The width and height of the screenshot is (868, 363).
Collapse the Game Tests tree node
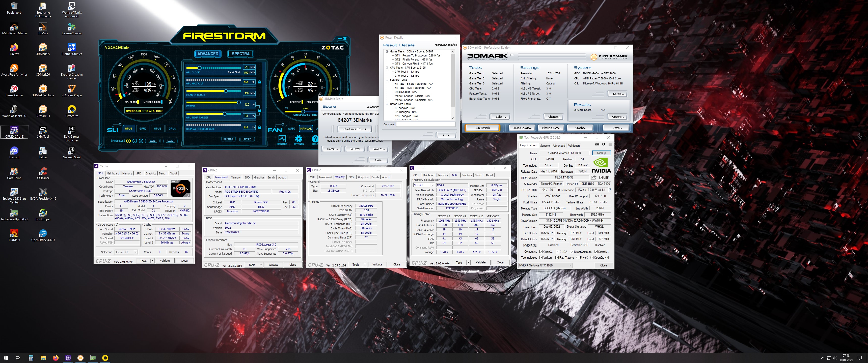tap(387, 51)
